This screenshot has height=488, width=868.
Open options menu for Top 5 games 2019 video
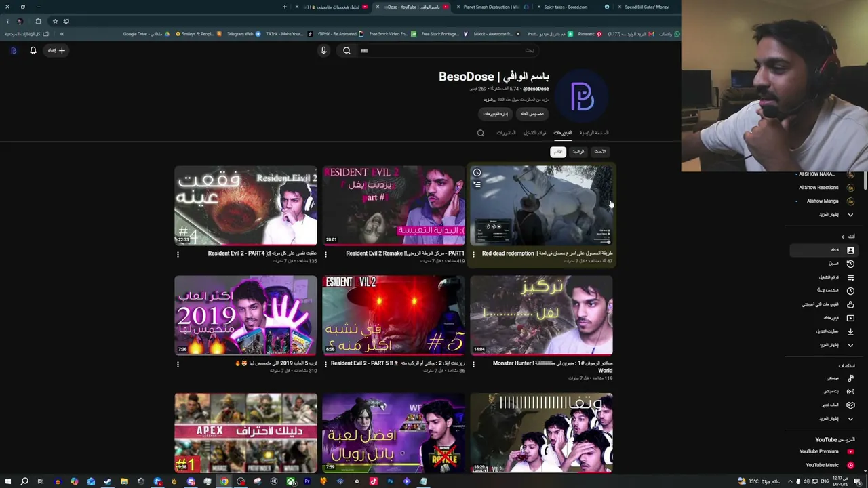[178, 364]
